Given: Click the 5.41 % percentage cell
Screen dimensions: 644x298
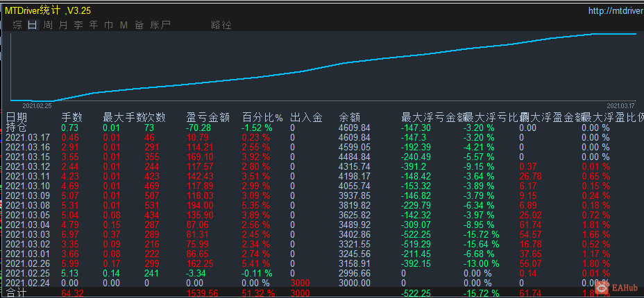Looking at the screenshot, I should [x=255, y=263].
